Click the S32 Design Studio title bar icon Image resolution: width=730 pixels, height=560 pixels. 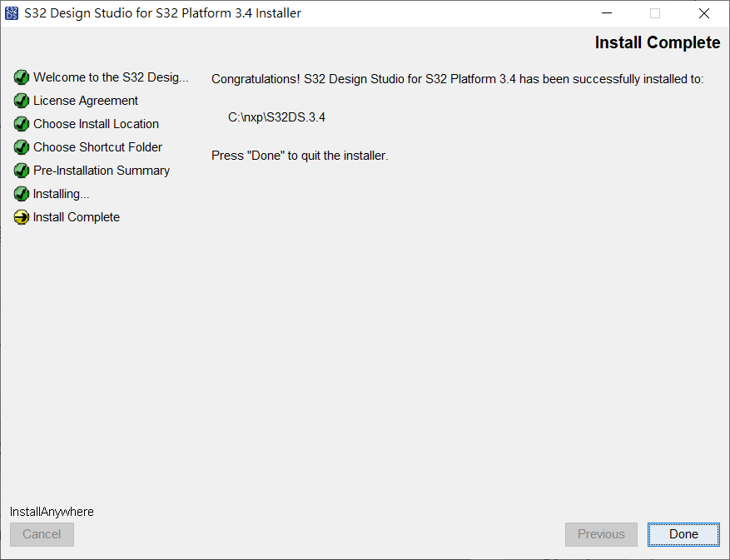[x=12, y=13]
